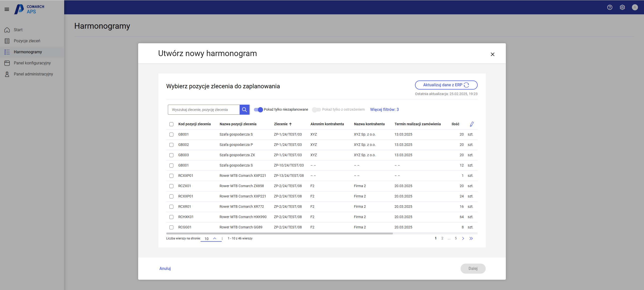Screen dimensions: 644x290
Task: Check the RCXXP01 ZP-13/24/TEST/08 row checkbox
Action: (171, 176)
